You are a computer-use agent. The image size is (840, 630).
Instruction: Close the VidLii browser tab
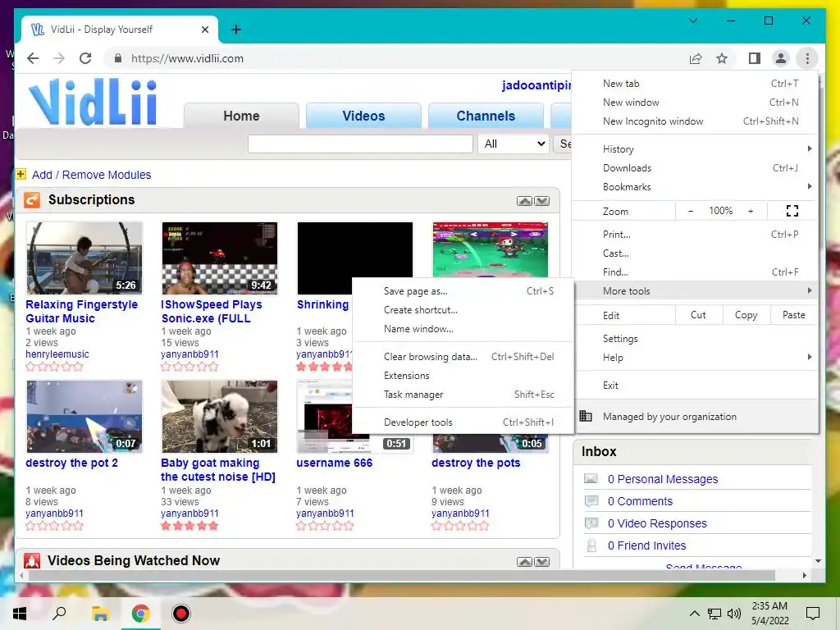click(204, 30)
